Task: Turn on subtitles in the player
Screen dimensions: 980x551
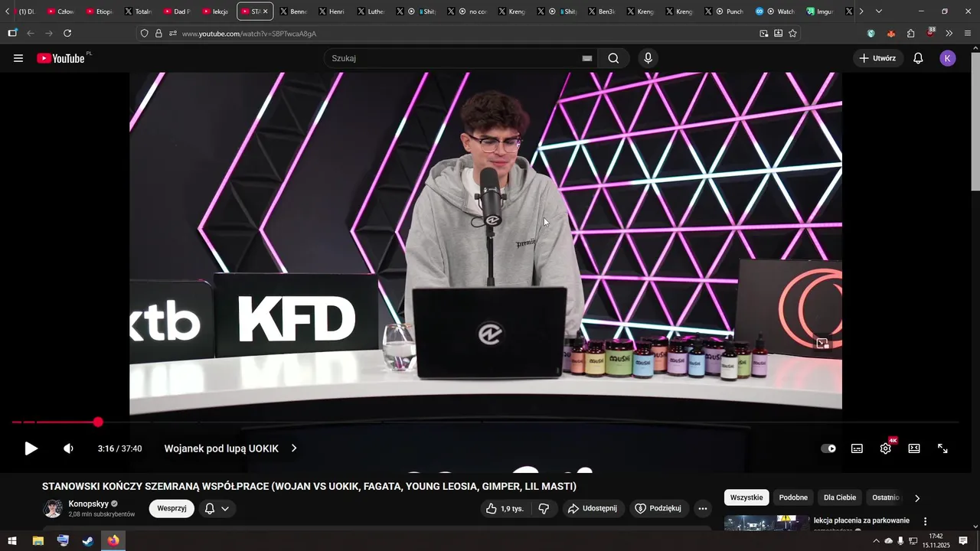Action: [x=857, y=448]
